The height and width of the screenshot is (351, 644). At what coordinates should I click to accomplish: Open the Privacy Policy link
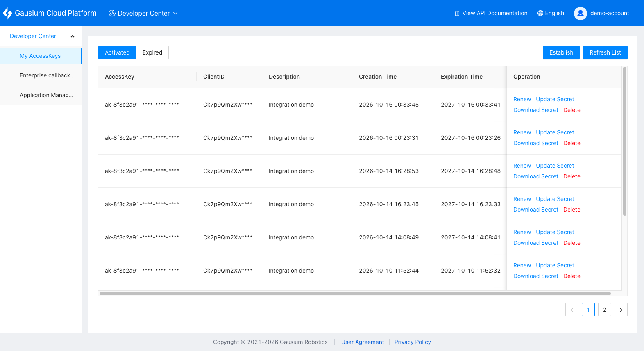tap(413, 342)
